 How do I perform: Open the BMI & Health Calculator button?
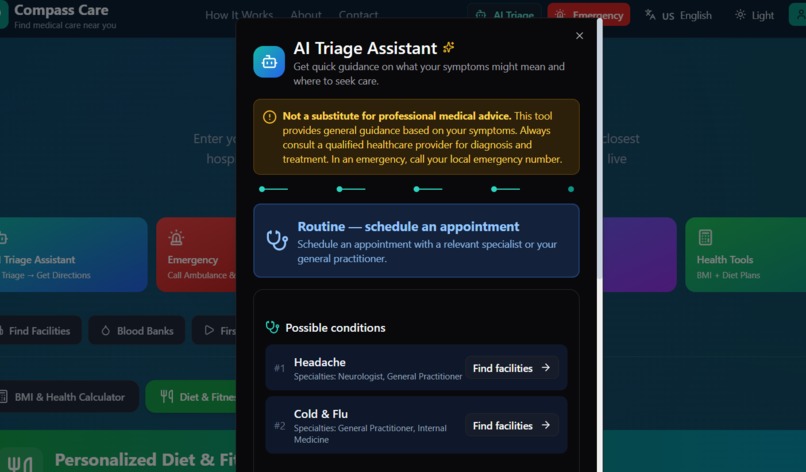point(69,396)
